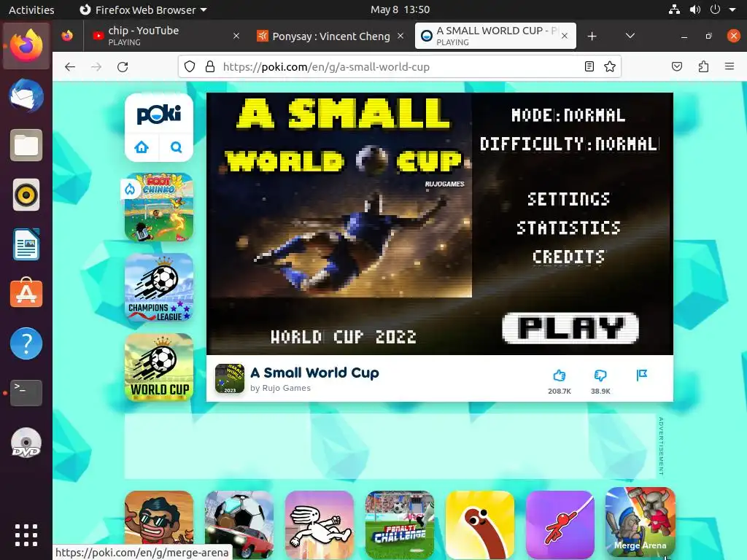Launch Thunderbird from the dock
747x560 pixels.
(x=26, y=96)
